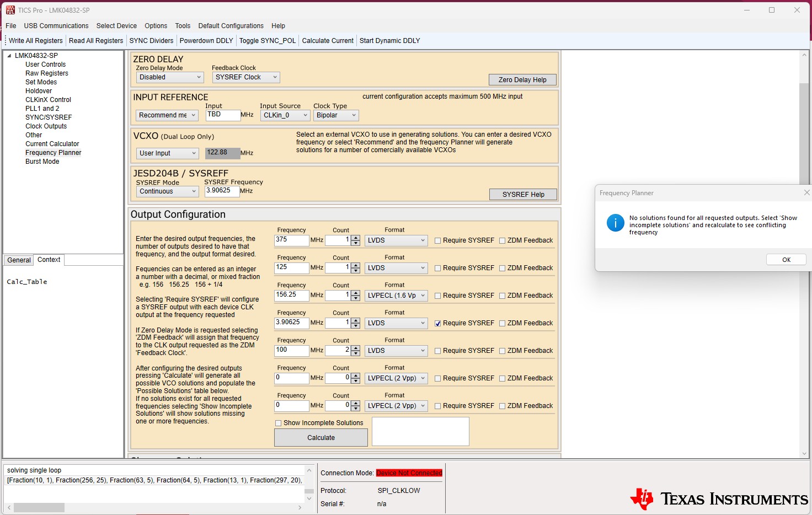Viewport: 812px width, 515px height.
Task: Enable Require SYSREF for 100 MHz output
Action: coord(437,351)
